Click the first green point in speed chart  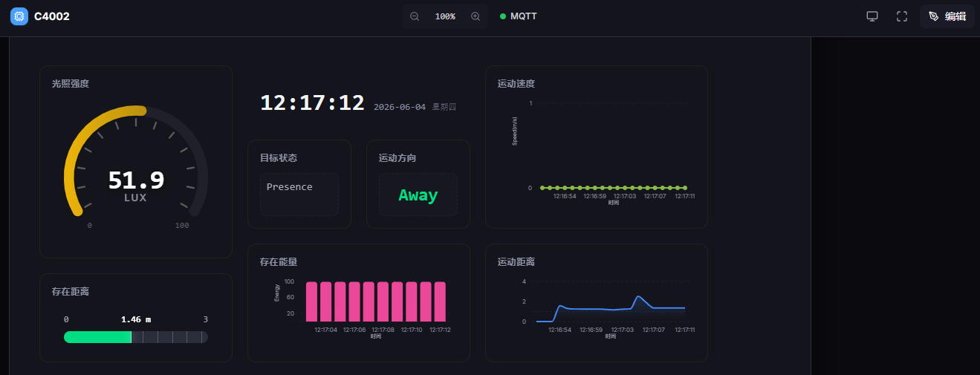point(542,188)
